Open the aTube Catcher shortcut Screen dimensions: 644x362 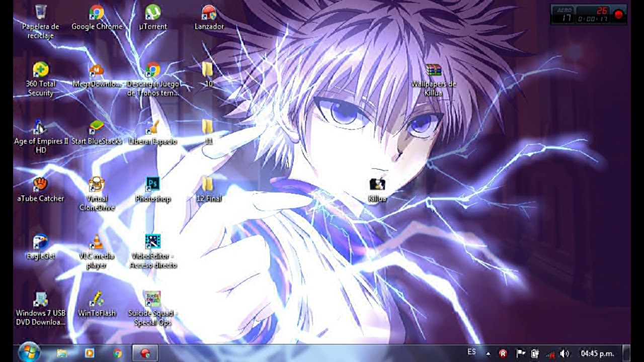(x=41, y=190)
